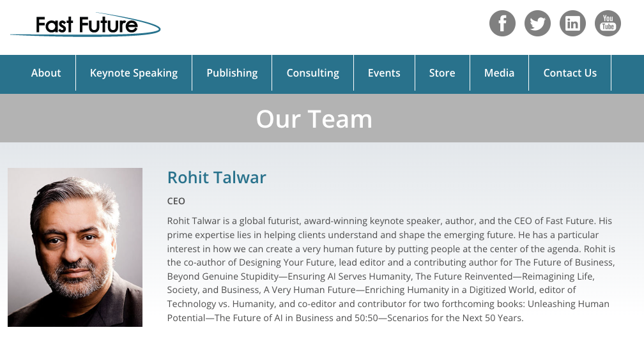Viewport: 644px width, 339px height.
Task: Select the Media menu item
Action: [x=499, y=73]
